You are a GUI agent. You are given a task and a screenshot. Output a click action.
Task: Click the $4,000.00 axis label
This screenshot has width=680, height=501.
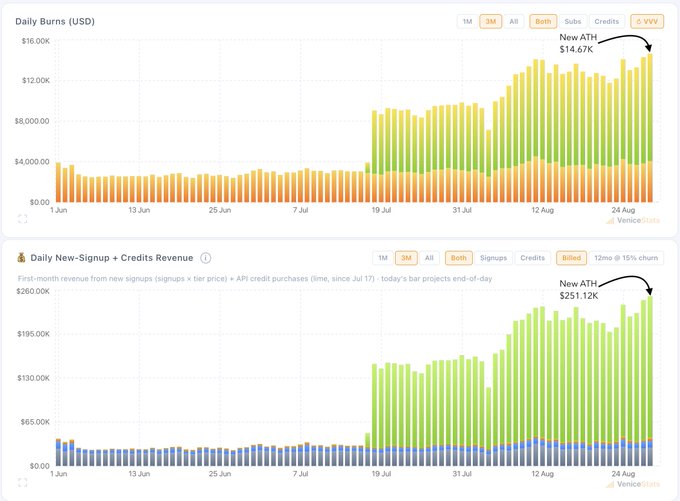[x=32, y=161]
